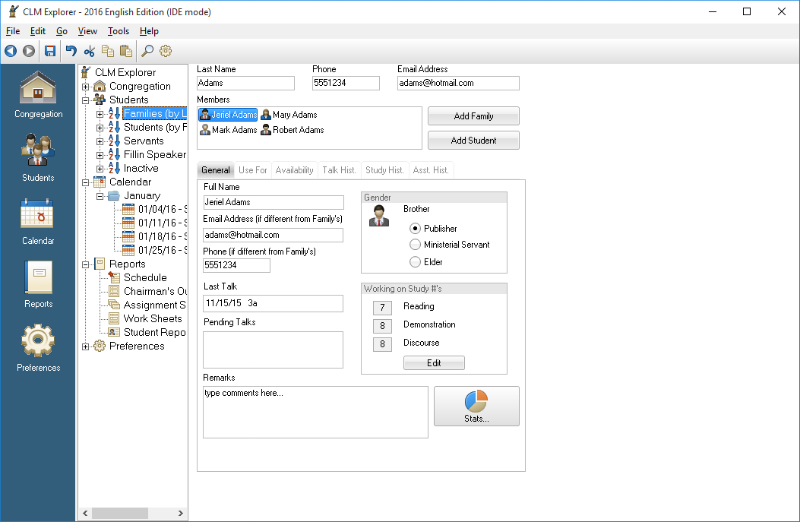Click the Copy icon in toolbar

[x=108, y=51]
